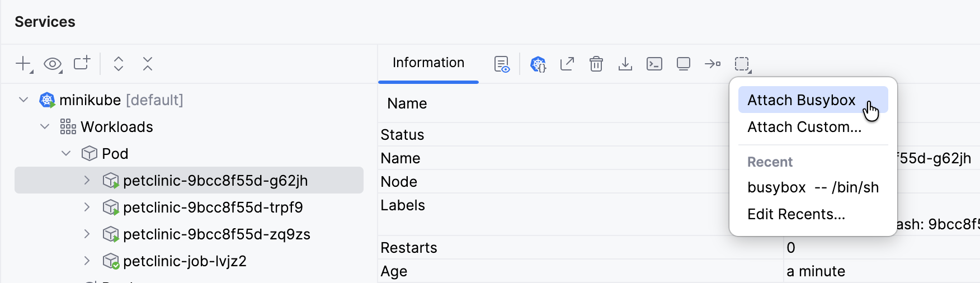This screenshot has height=283, width=980.
Task: Click the Pod cube icon
Action: [89, 153]
